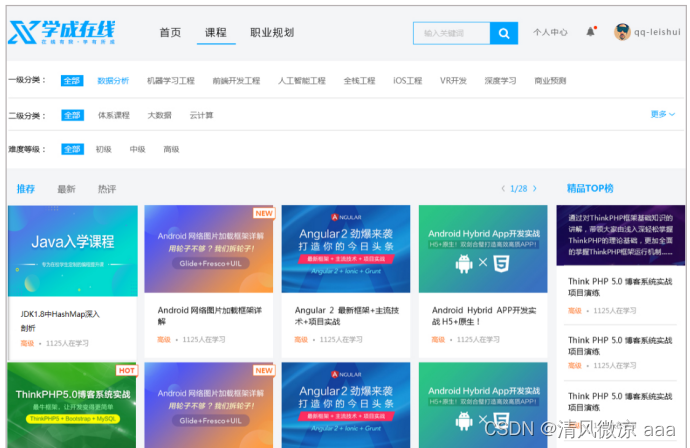Viewport: 690px width, 448px height.
Task: Open second-row Angular2 劲爆来袭 thumbnail
Action: point(346,405)
